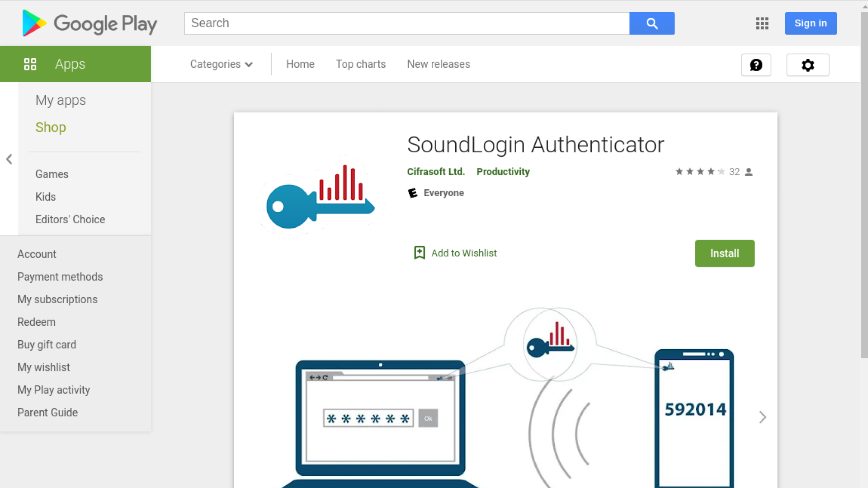
Task: Click the search magnifier button
Action: (x=652, y=23)
